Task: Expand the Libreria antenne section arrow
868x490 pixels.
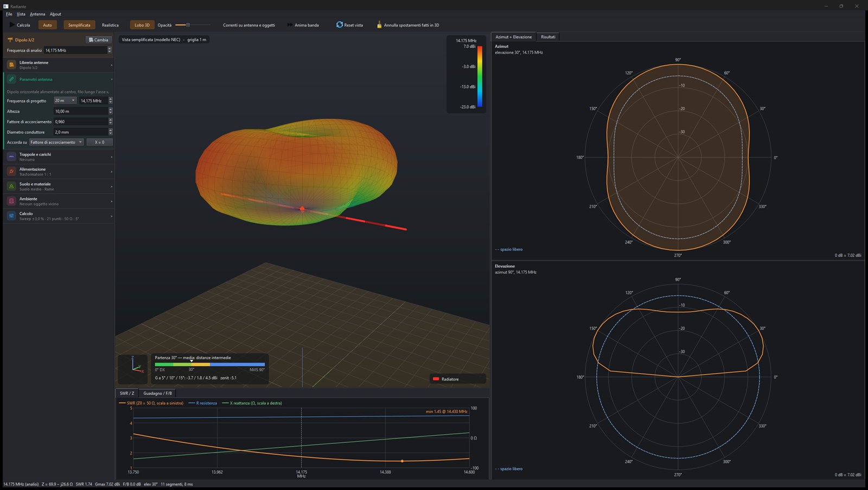Action: (x=112, y=65)
